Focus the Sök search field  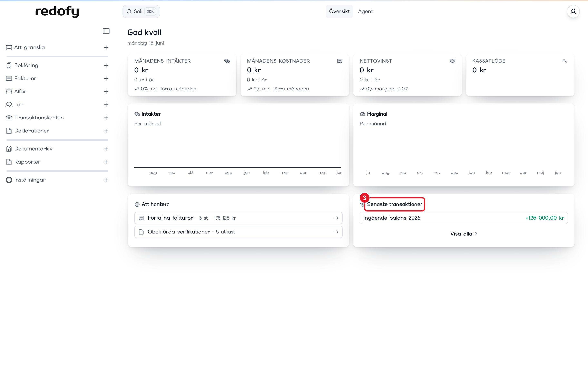pyautogui.click(x=141, y=11)
